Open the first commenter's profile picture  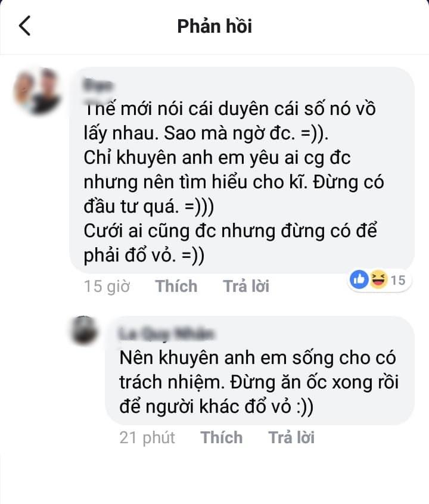tap(37, 91)
